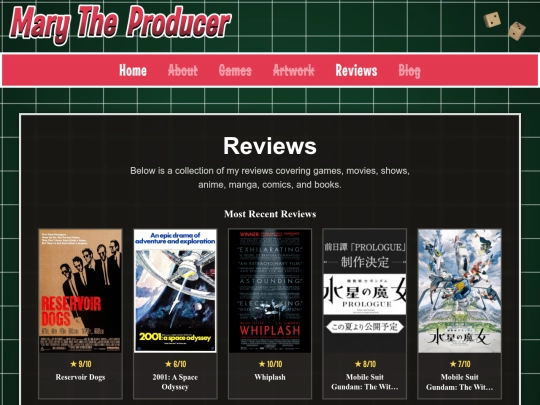The image size is (540, 405).
Task: Open the About nav item
Action: 183,71
